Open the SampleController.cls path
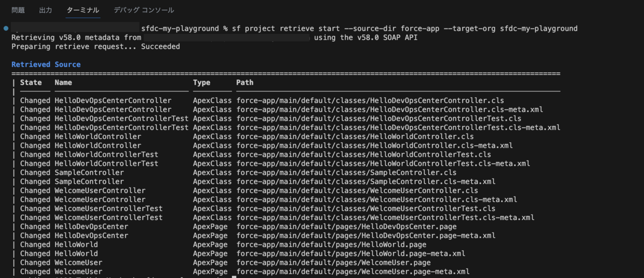 click(347, 172)
